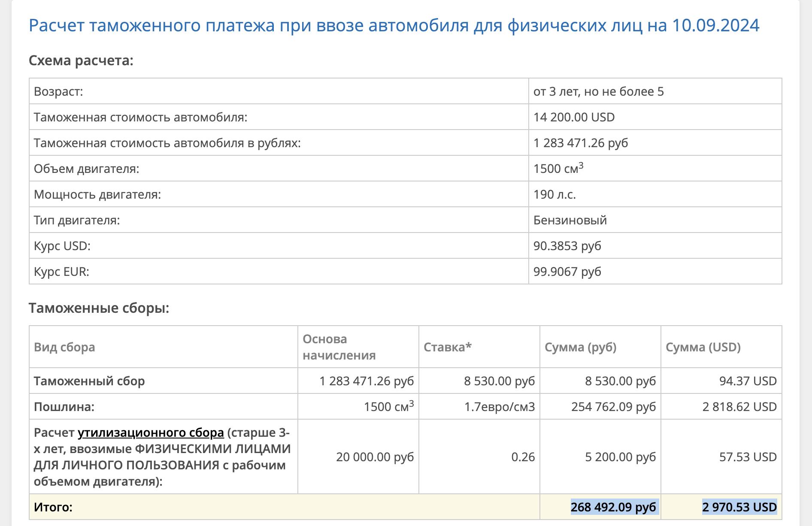Click the Итого row label
812x526 pixels.
[x=53, y=507]
